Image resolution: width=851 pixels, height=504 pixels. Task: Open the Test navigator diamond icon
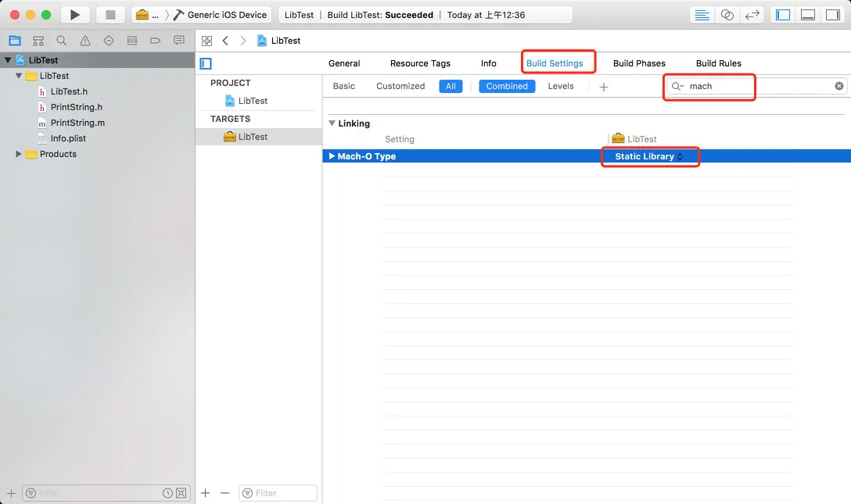click(109, 41)
